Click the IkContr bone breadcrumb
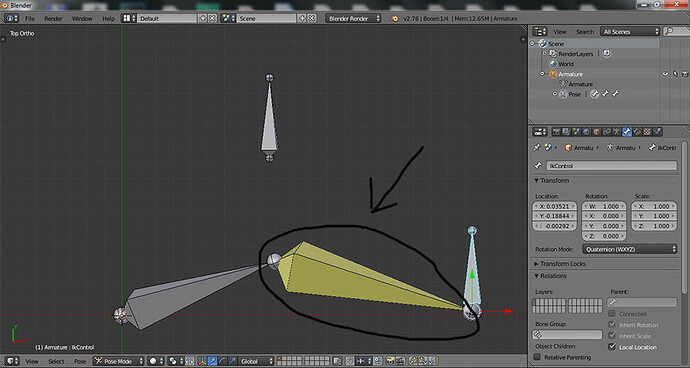 click(x=663, y=148)
